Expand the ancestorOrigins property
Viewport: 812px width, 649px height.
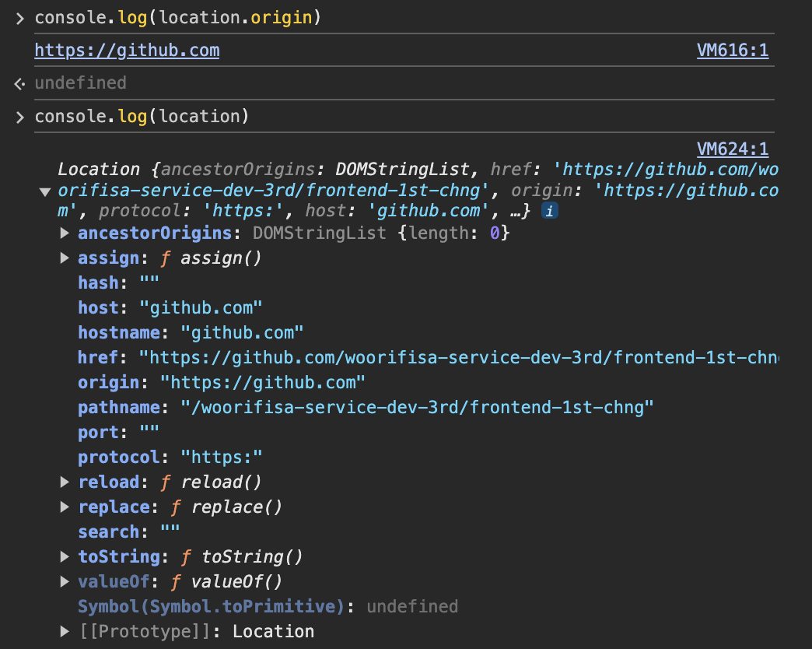click(65, 233)
